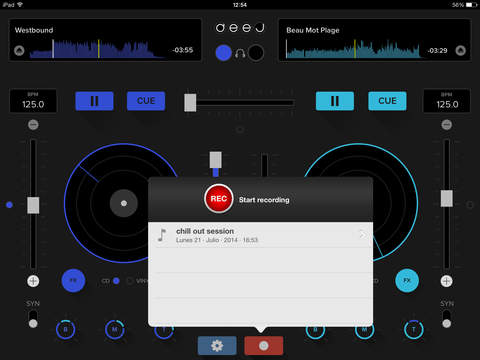Click the red record button at bottom
The width and height of the screenshot is (480, 360).
(x=264, y=346)
